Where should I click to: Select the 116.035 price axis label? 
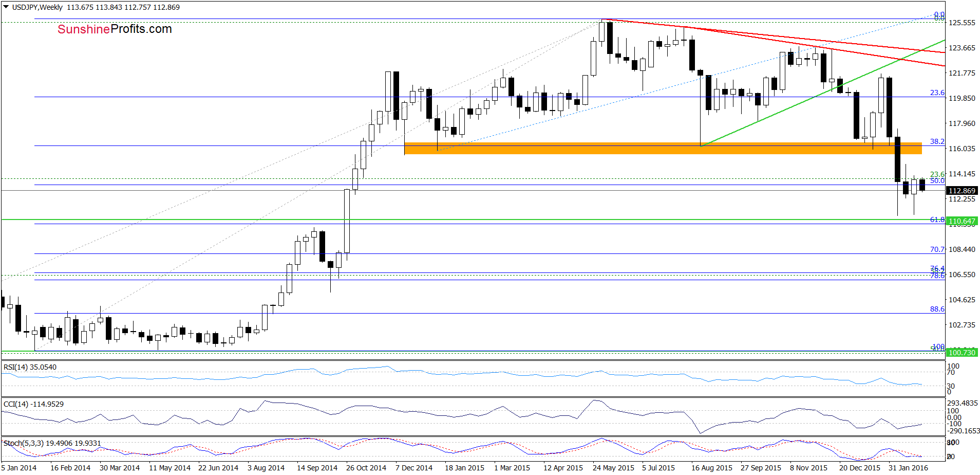[962, 149]
